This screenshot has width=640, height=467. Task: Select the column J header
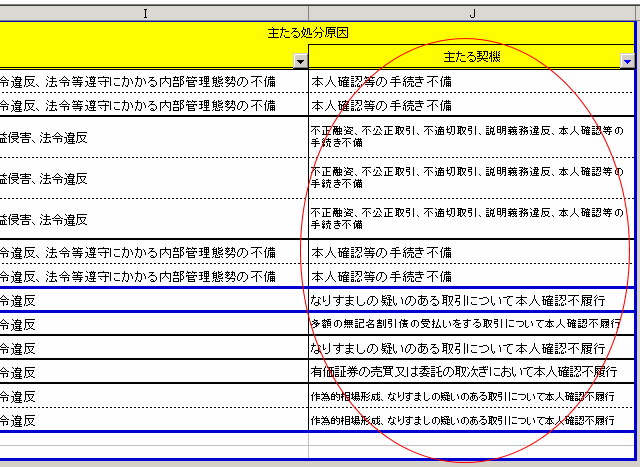tap(470, 12)
